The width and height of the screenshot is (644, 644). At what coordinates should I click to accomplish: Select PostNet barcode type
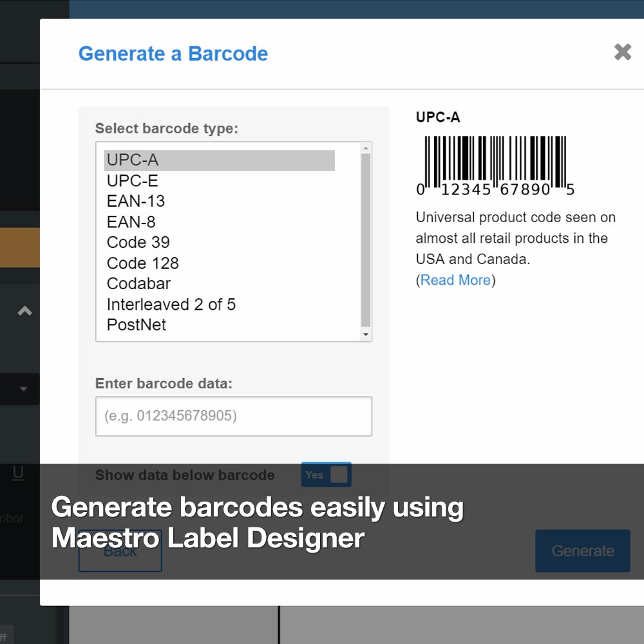click(x=220, y=325)
